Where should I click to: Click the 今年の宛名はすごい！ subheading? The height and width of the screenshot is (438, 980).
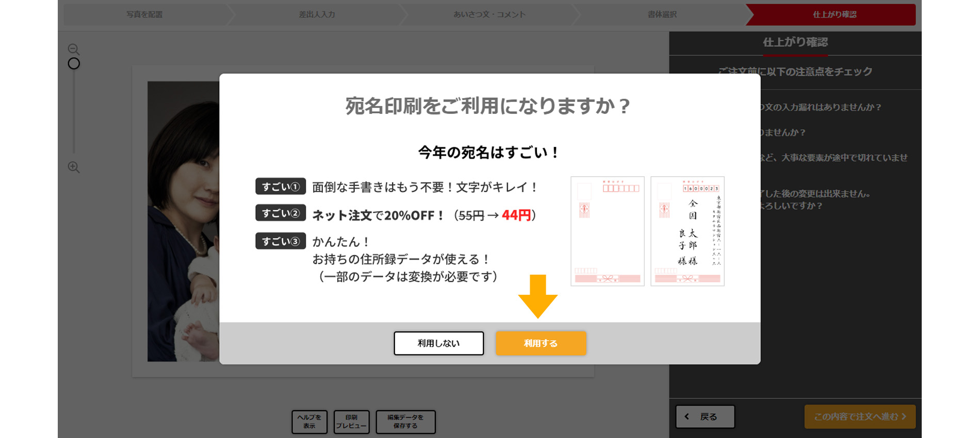489,153
